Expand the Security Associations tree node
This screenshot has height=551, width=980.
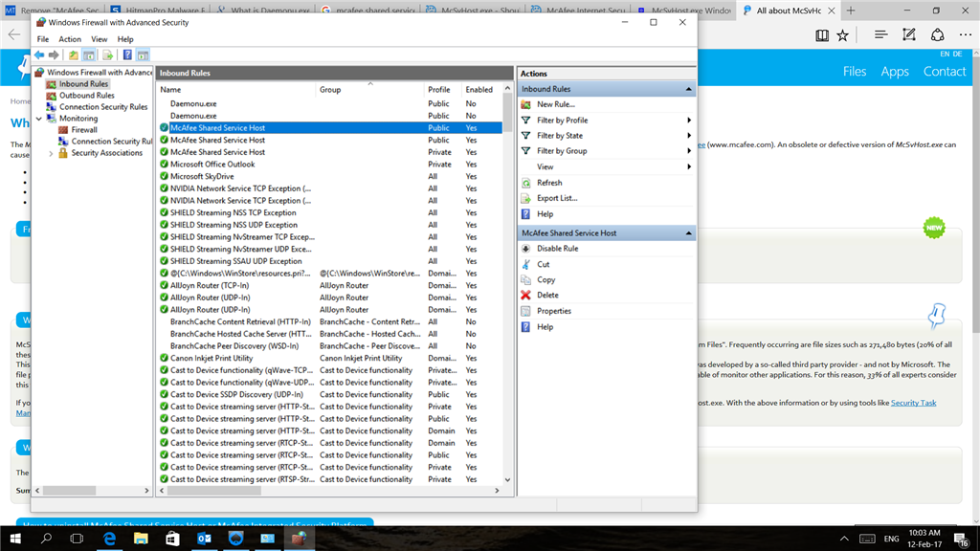point(52,153)
